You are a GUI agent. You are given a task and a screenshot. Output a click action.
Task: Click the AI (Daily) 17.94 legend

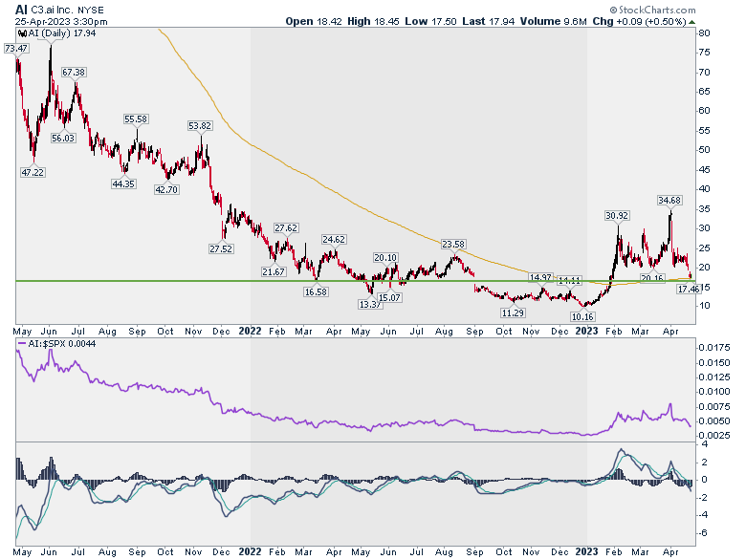coord(57,33)
